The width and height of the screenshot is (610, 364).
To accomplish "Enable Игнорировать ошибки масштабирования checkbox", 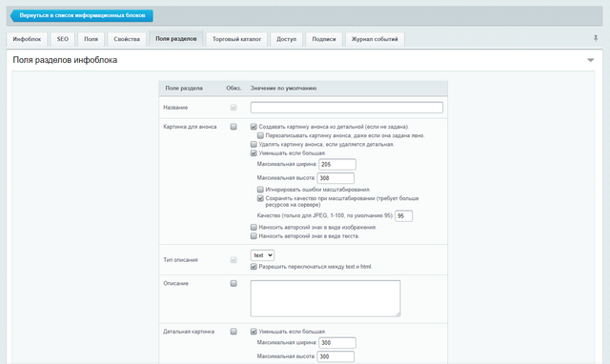I will 260,190.
